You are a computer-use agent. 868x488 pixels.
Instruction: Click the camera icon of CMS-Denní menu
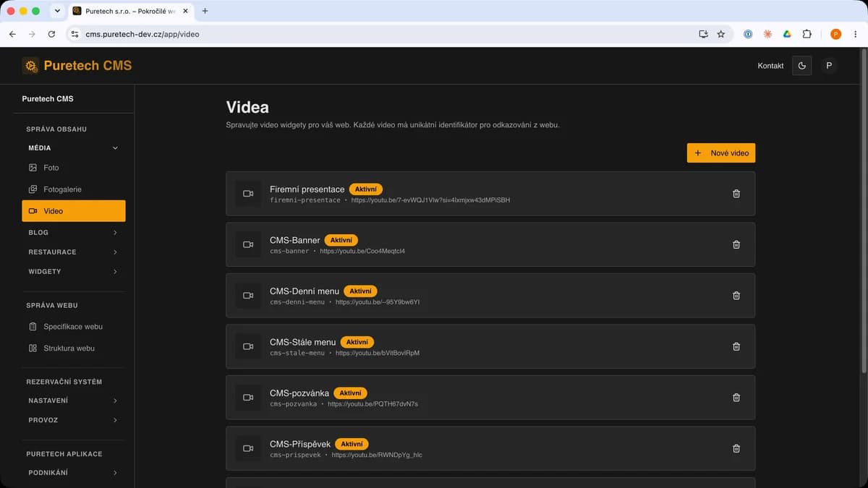(248, 296)
